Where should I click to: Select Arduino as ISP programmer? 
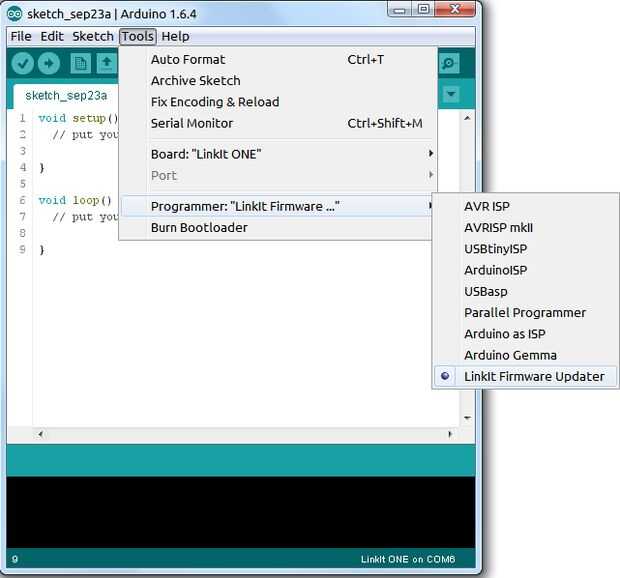click(525, 334)
